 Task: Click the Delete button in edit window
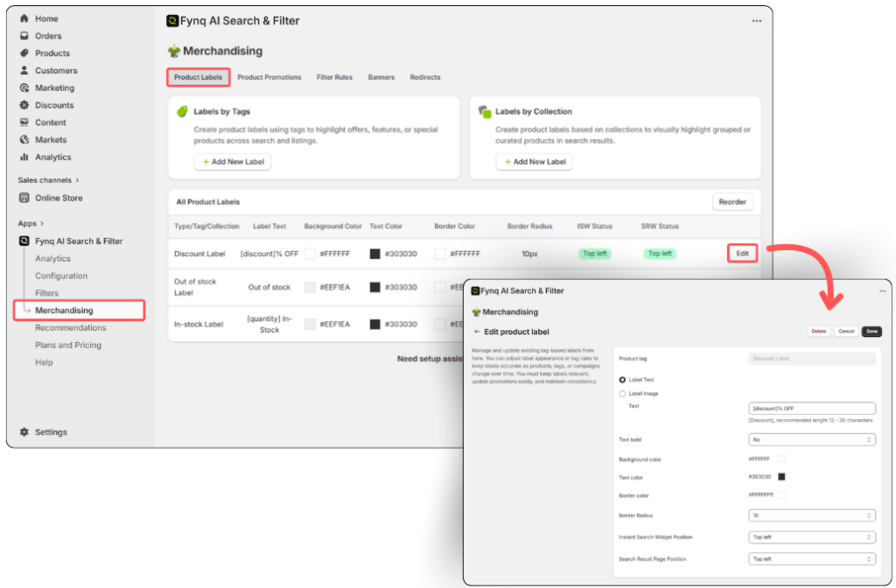819,332
